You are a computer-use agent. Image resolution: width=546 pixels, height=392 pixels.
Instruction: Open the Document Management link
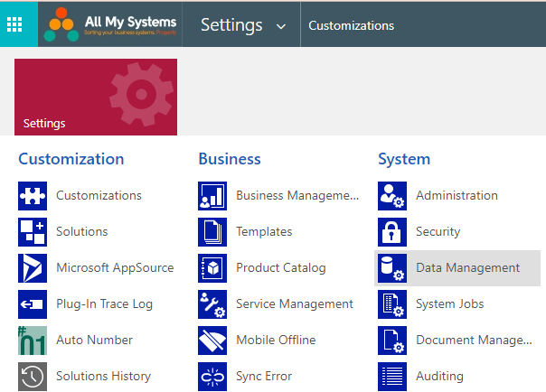tap(475, 340)
